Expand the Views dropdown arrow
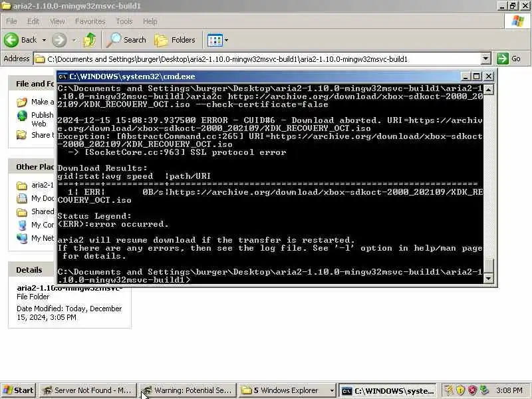Screen dimensions: 532x399 (226, 41)
